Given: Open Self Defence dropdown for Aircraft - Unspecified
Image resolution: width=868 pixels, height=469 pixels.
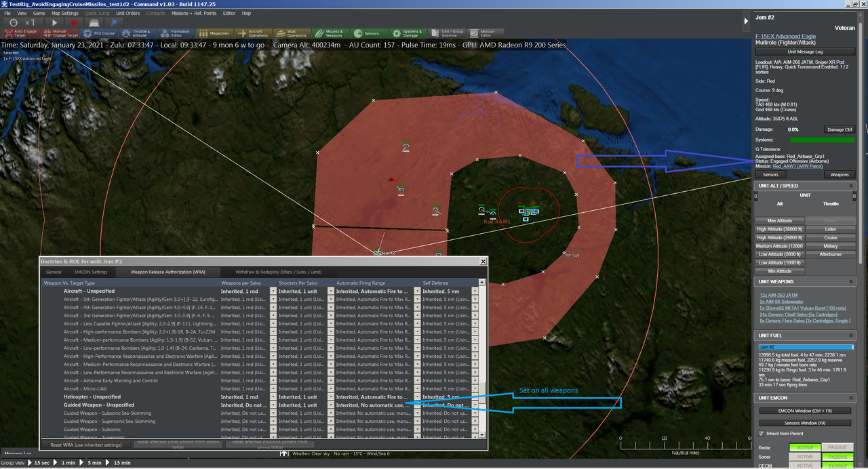Looking at the screenshot, I should click(475, 291).
